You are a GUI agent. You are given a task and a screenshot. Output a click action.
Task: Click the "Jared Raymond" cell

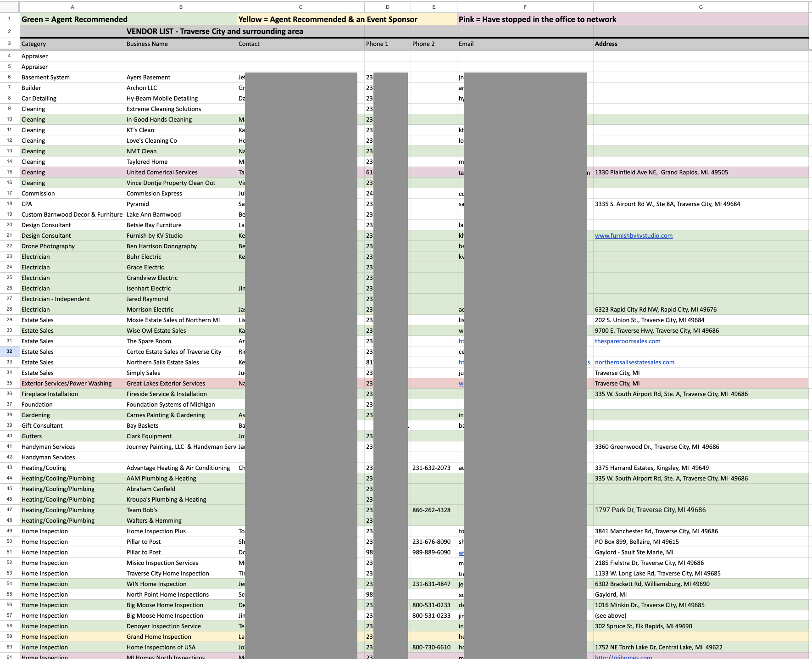[x=181, y=299]
